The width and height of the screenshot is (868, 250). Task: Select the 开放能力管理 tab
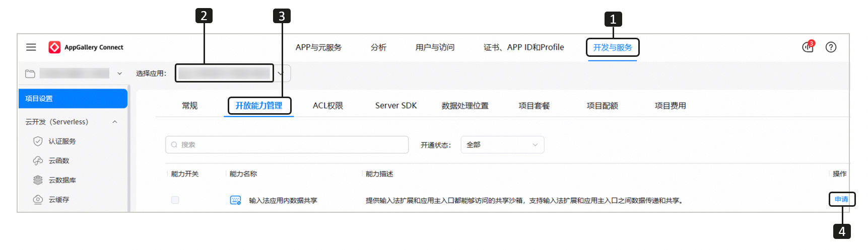pyautogui.click(x=259, y=106)
